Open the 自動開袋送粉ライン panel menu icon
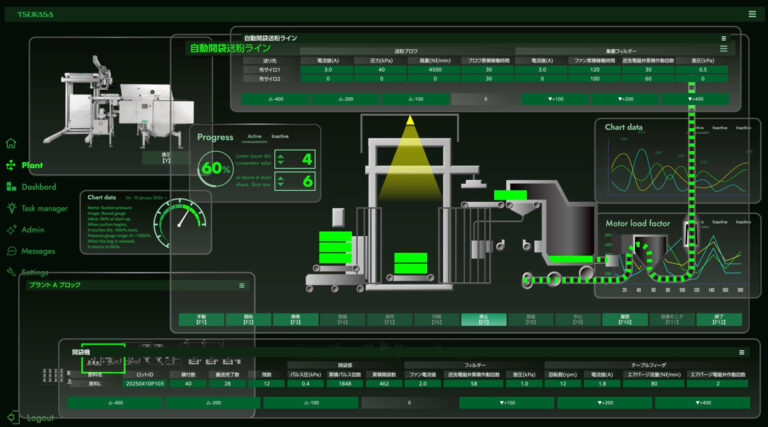 coord(723,38)
